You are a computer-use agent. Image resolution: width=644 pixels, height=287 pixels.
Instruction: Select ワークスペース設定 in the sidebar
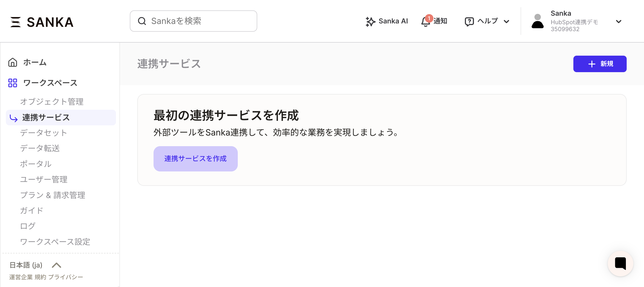(x=55, y=242)
